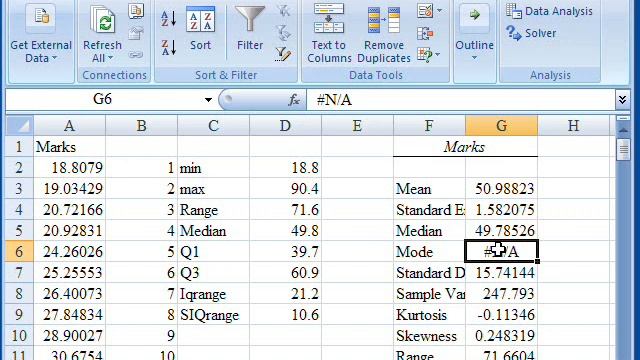Image resolution: width=640 pixels, height=360 pixels.
Task: Click the Reapply filter icon
Action: click(283, 33)
